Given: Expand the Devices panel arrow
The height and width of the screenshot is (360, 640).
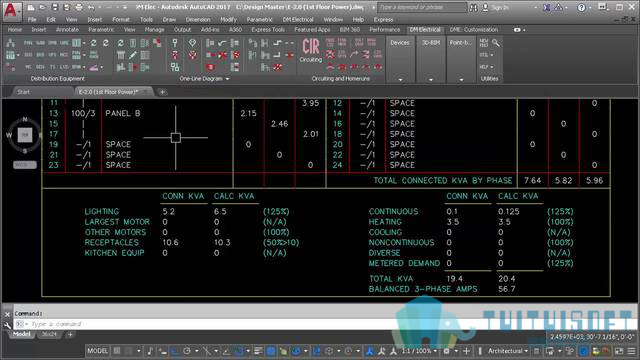Looking at the screenshot, I should click(400, 80).
